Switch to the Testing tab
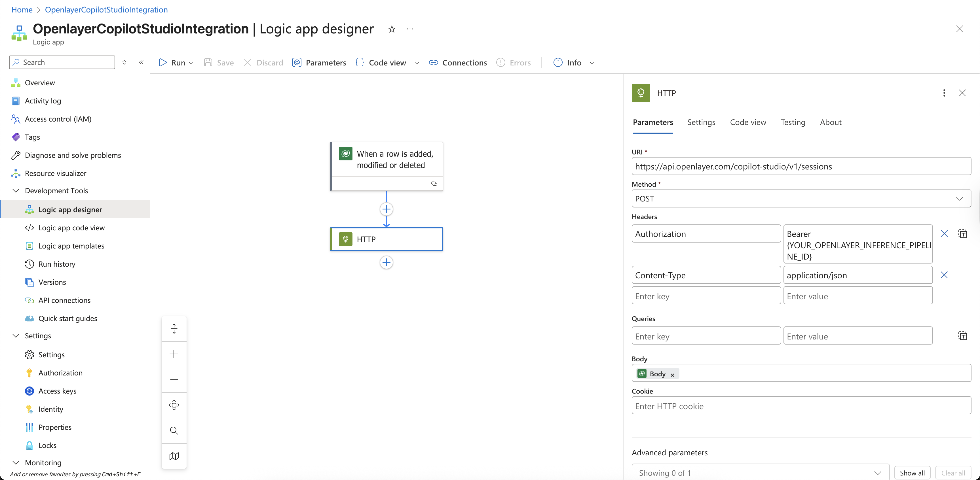The height and width of the screenshot is (480, 980). (793, 122)
